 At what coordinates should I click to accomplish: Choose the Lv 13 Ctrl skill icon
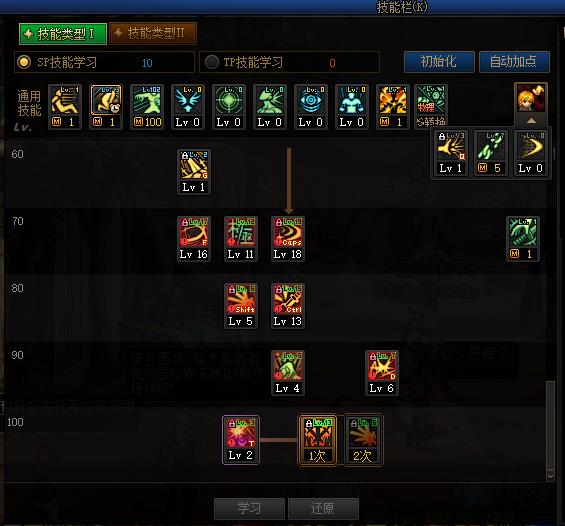288,306
